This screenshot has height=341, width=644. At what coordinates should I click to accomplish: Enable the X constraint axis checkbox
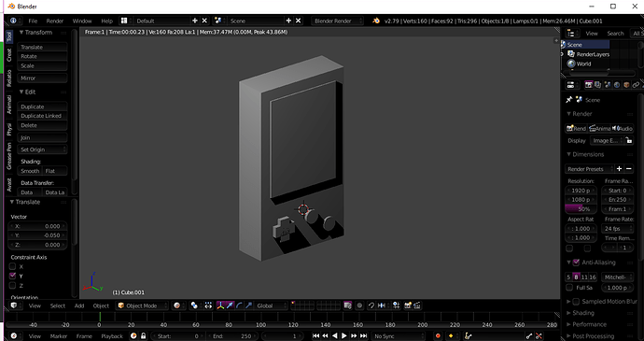point(12,266)
